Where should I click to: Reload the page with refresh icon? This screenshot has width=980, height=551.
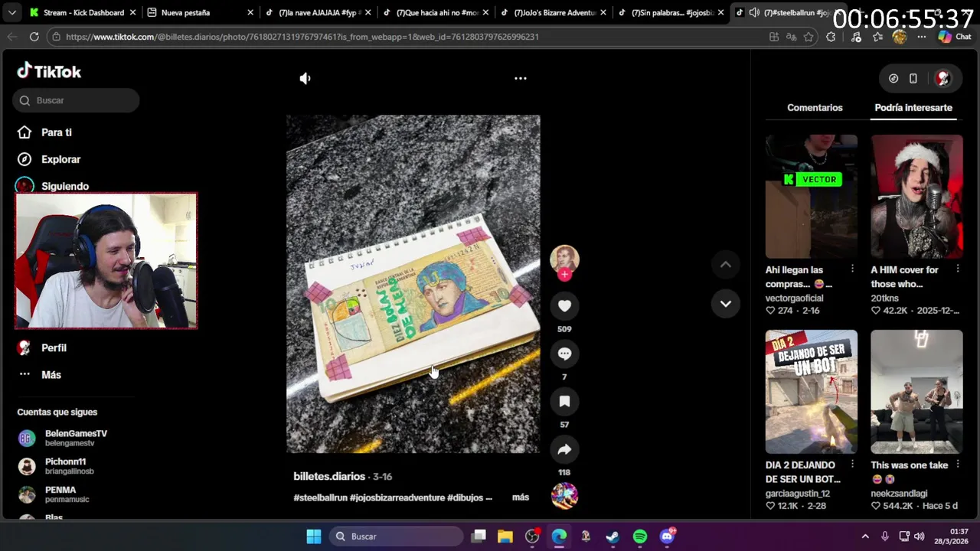(x=34, y=37)
